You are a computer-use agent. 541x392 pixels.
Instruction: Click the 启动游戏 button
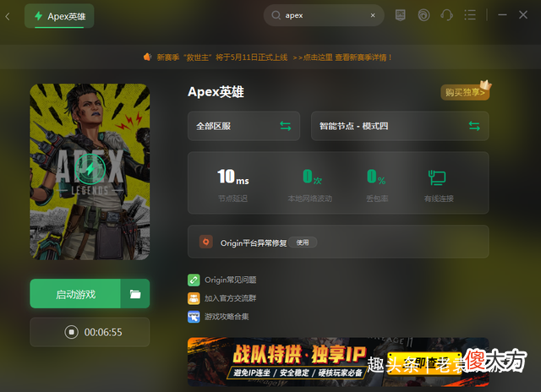75,294
